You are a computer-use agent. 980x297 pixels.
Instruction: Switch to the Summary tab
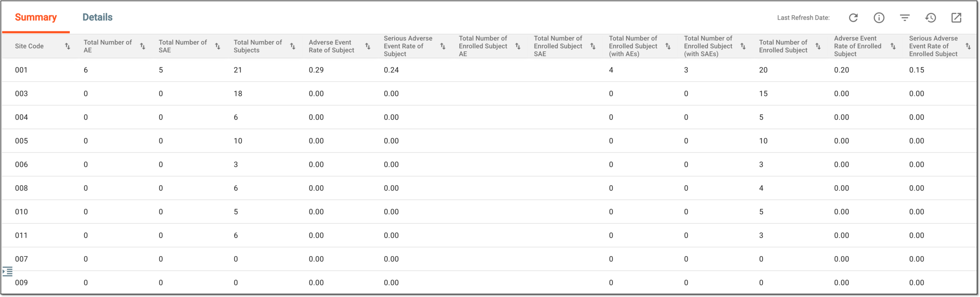click(36, 17)
